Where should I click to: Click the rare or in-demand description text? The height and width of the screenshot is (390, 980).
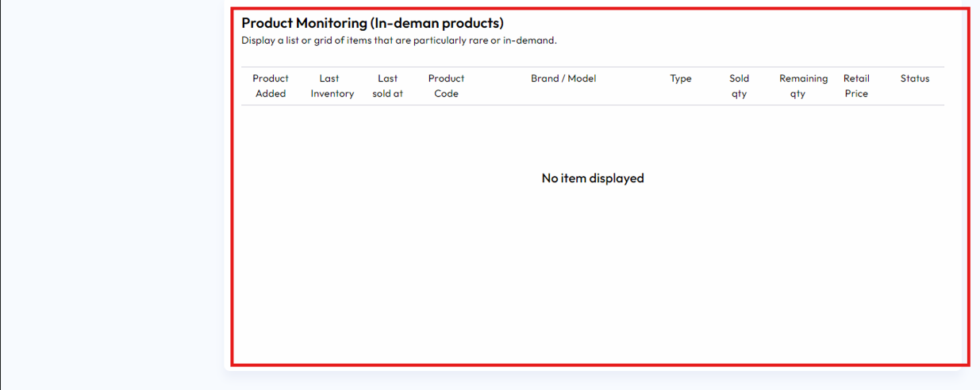tap(399, 40)
